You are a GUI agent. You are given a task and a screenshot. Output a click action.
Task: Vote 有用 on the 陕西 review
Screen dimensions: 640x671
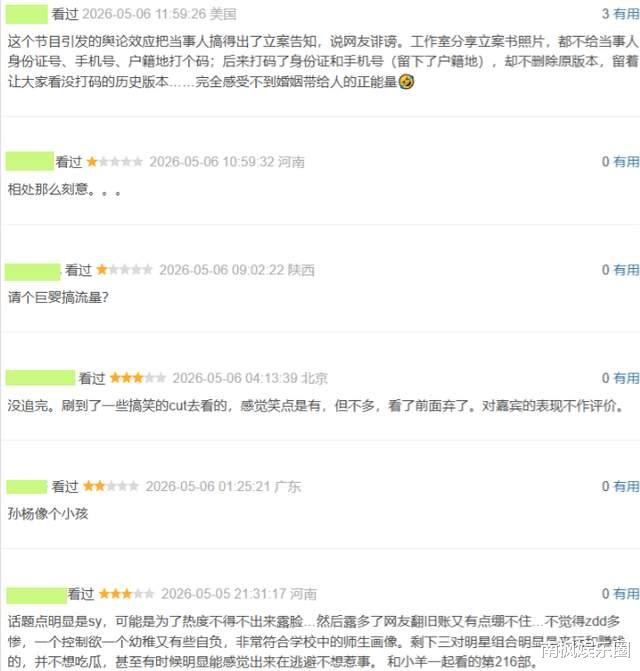coord(626,270)
